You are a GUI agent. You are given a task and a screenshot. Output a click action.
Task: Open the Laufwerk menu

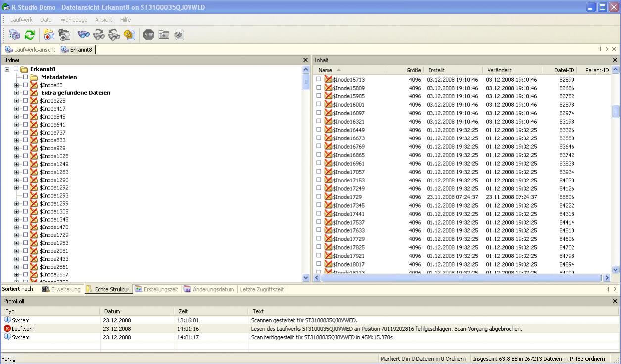tap(21, 20)
